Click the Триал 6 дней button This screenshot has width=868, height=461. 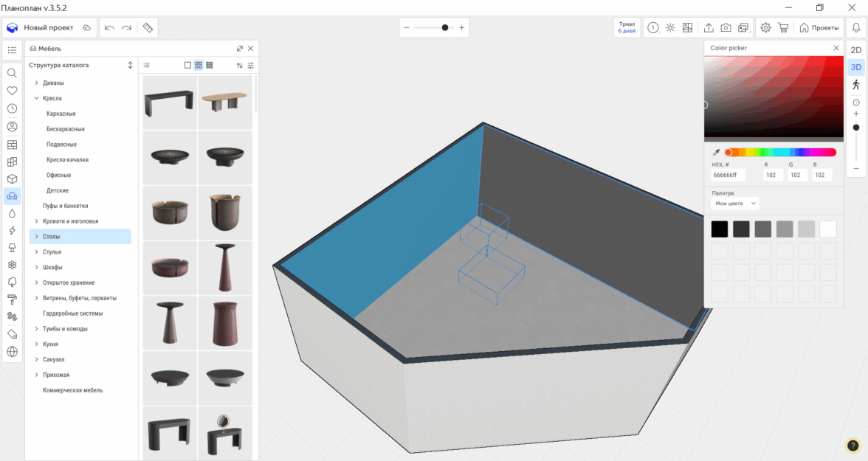(x=627, y=28)
